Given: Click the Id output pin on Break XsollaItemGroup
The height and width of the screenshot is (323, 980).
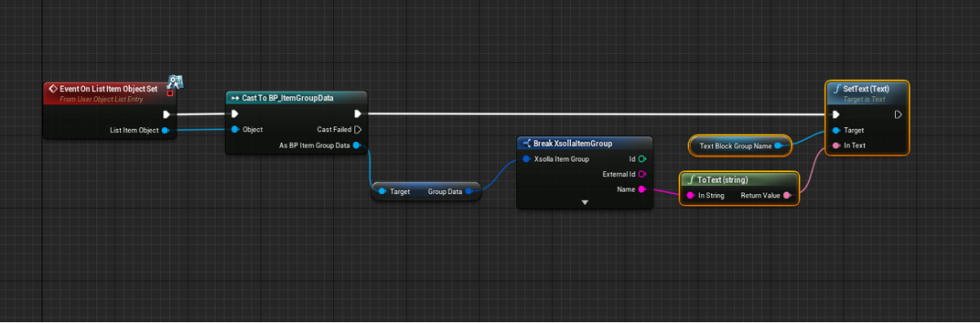Looking at the screenshot, I should 642,159.
